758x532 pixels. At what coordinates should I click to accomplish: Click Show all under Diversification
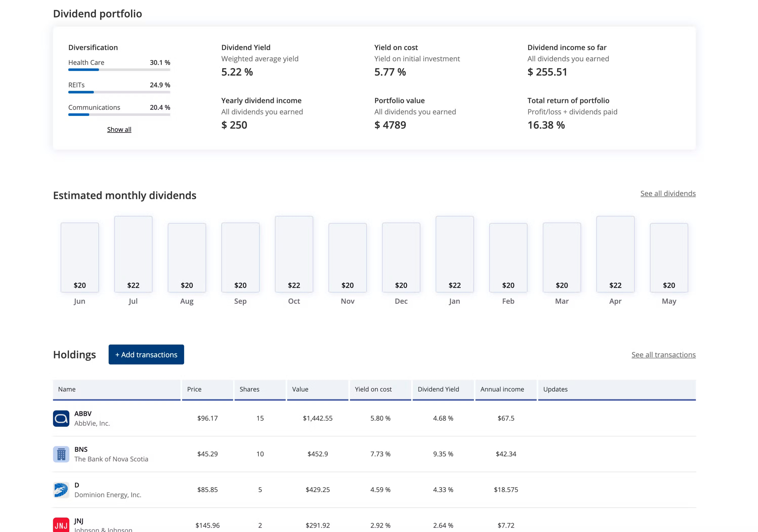[119, 129]
